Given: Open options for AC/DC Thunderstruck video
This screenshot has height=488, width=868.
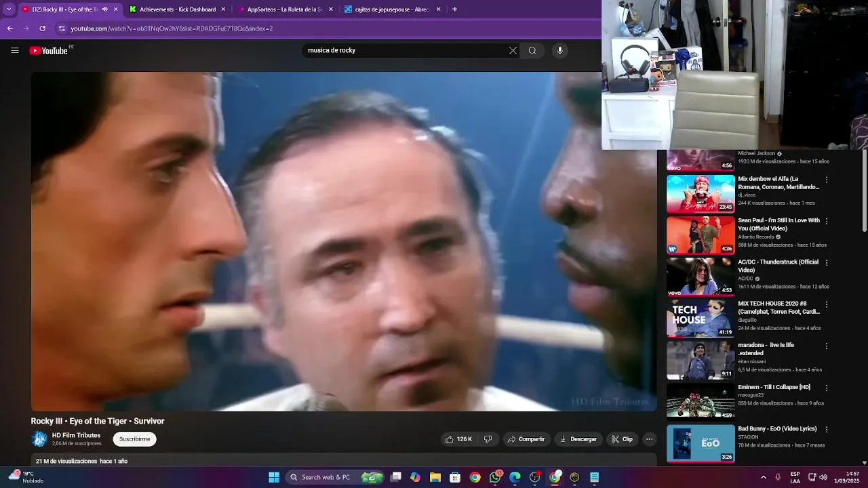Looking at the screenshot, I should coord(826,262).
